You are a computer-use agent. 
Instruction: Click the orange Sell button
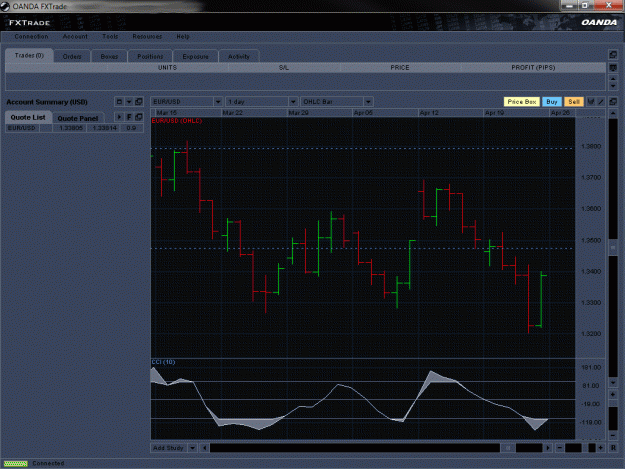(574, 102)
